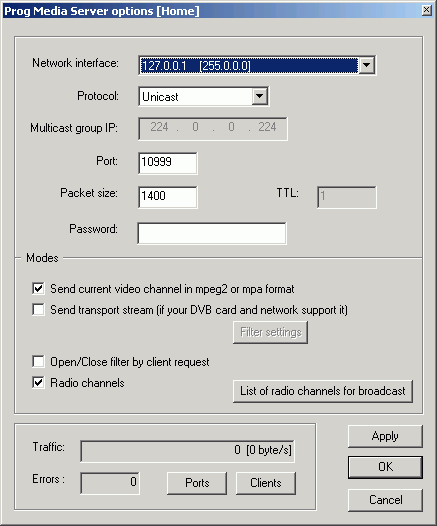Uncheck the Radio channels checkbox
Screen dimensions: 437x526
click(38, 382)
